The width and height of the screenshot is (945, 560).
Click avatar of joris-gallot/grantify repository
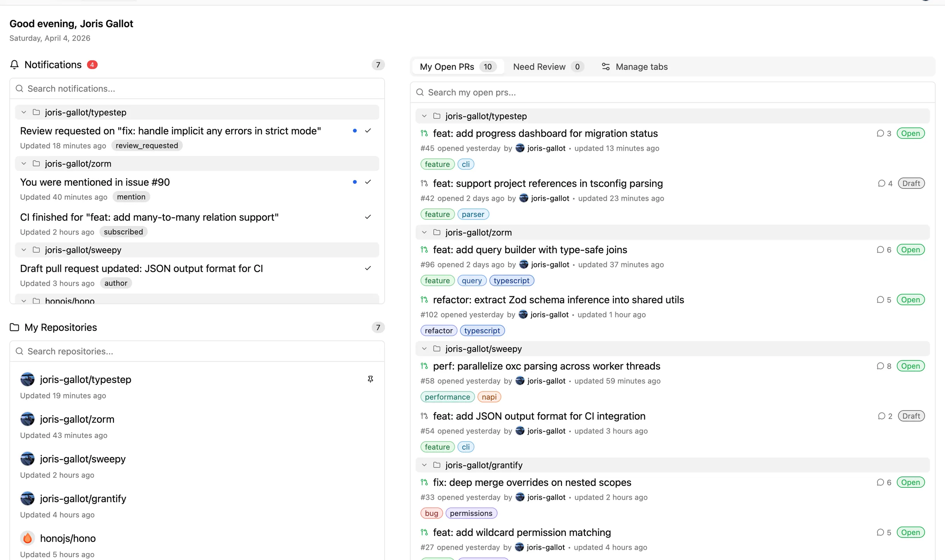pyautogui.click(x=28, y=499)
